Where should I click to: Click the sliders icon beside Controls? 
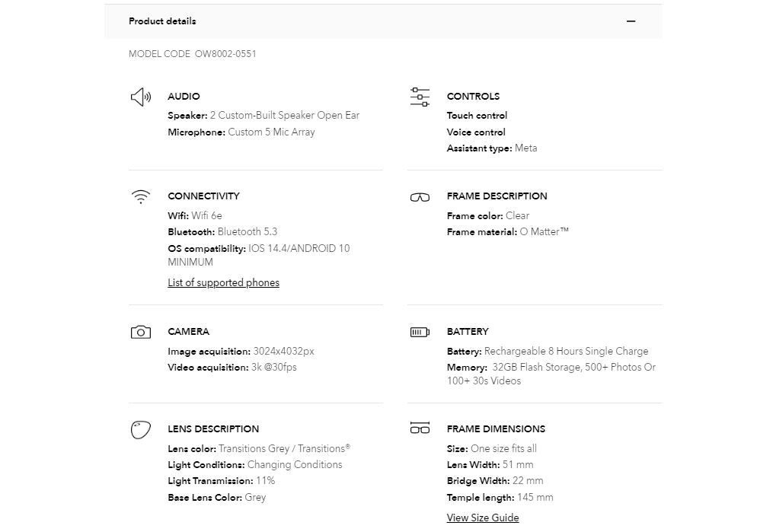(x=420, y=97)
